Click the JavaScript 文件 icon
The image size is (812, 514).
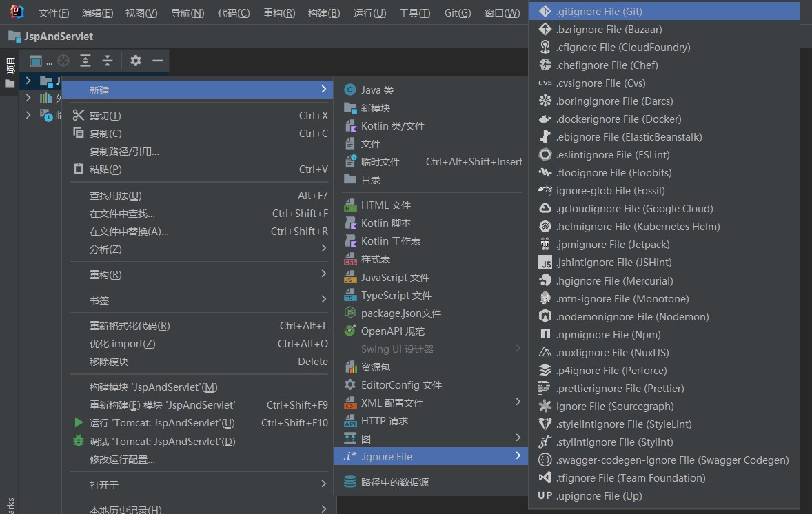(350, 278)
